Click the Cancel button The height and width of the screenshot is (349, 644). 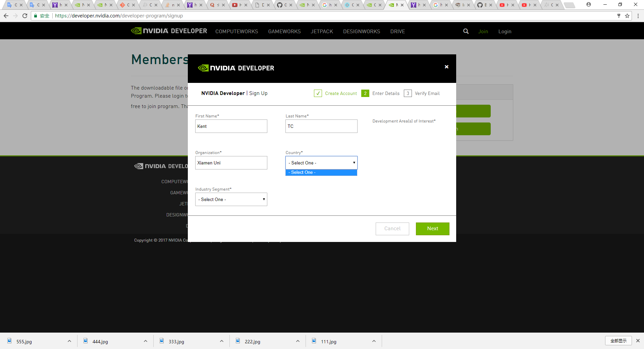[x=392, y=229]
